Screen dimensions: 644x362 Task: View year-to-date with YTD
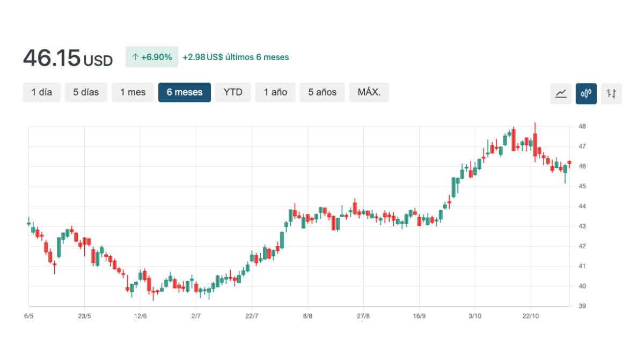233,92
